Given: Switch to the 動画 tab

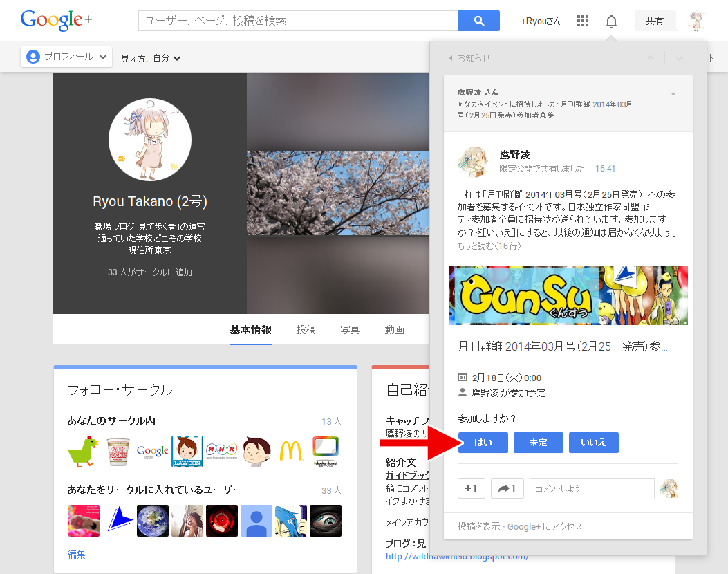Looking at the screenshot, I should 394,330.
